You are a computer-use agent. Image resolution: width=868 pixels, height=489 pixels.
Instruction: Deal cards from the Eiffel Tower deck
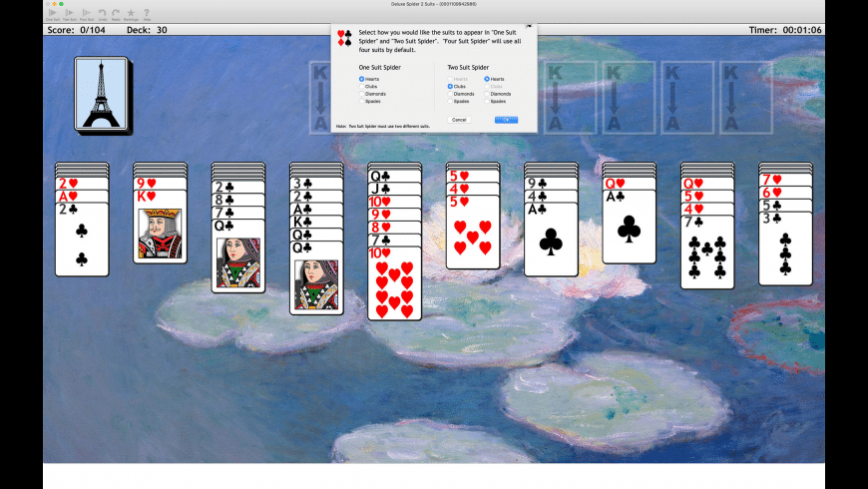click(x=102, y=95)
